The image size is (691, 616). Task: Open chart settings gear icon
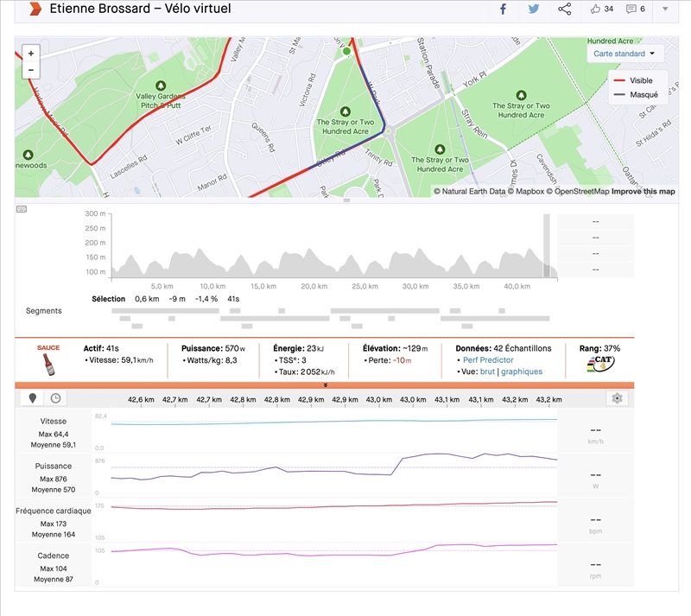click(617, 398)
